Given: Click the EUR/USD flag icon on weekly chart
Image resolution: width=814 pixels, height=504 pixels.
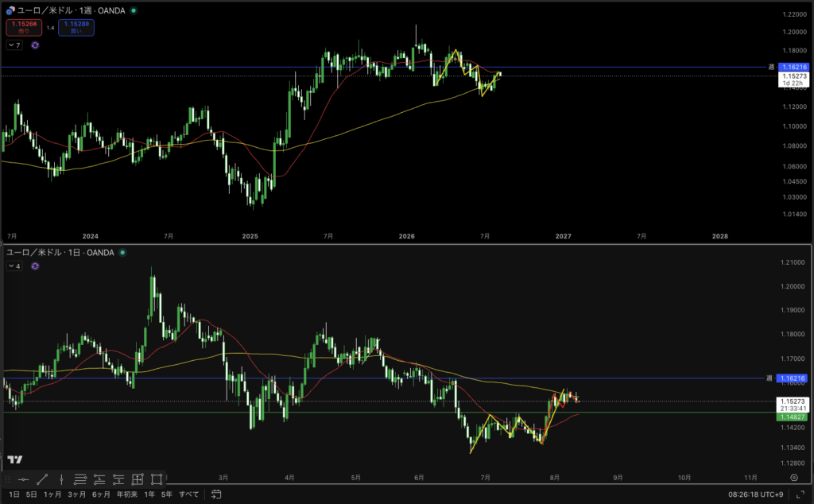Looking at the screenshot, I should (x=10, y=10).
